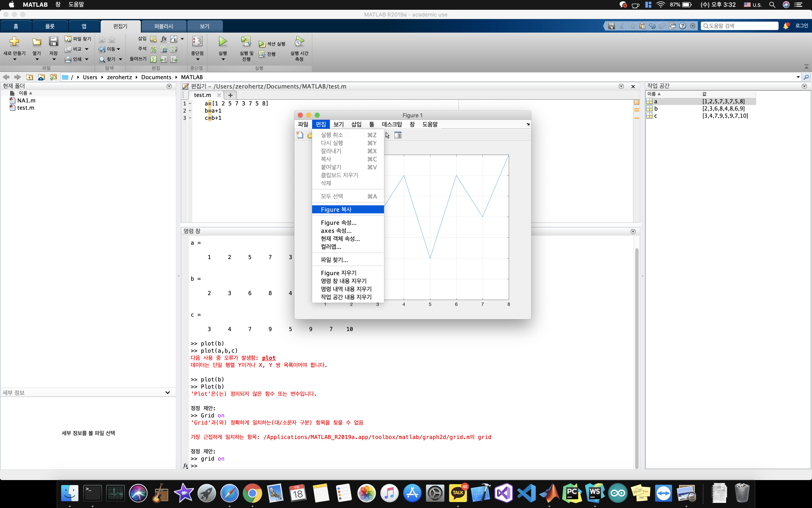
Task: Click the Run and Time (실행 시간 측정) icon
Action: pos(299,41)
